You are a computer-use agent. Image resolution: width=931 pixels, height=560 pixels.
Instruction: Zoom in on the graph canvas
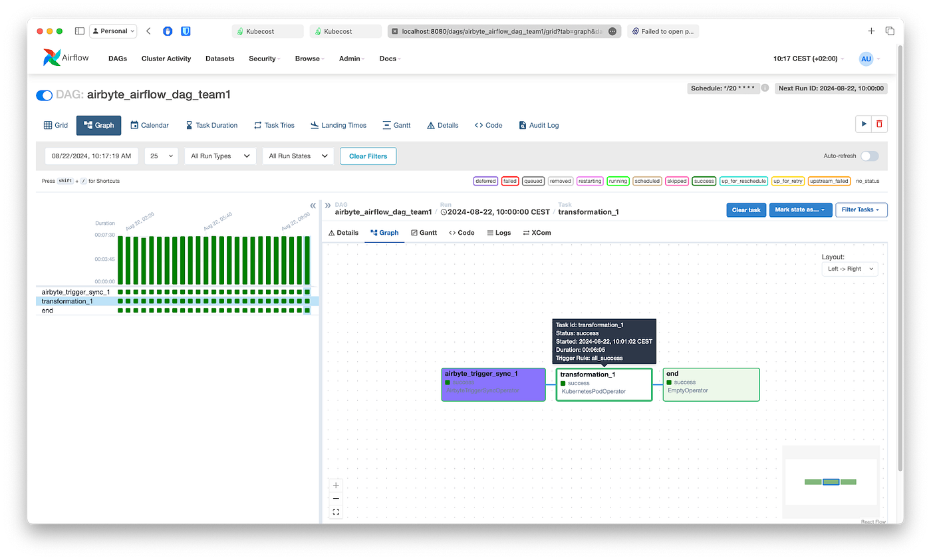point(336,486)
